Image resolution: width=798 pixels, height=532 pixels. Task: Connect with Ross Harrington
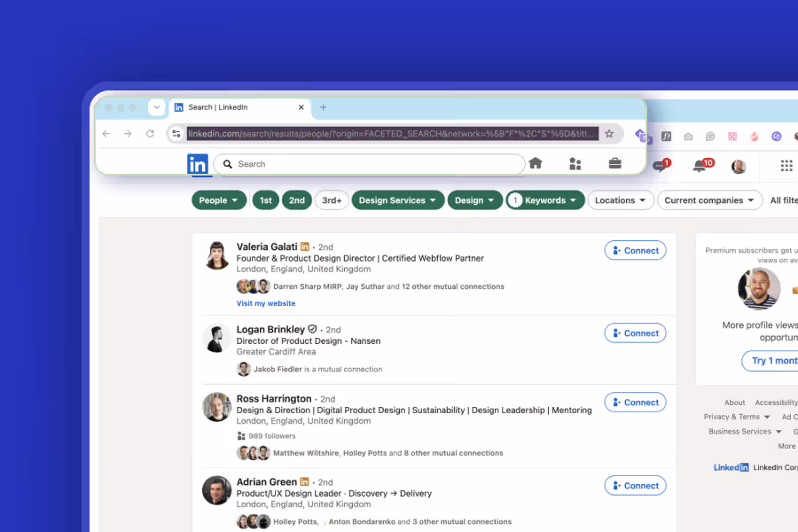635,403
